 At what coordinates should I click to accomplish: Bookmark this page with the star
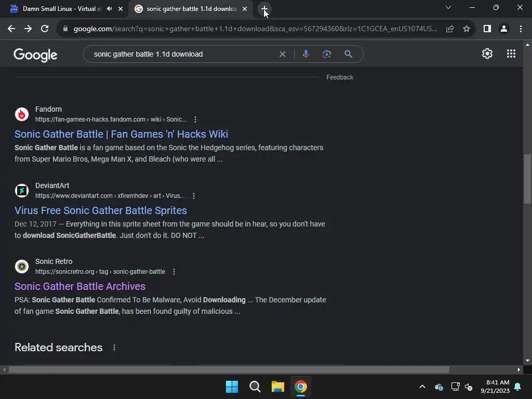pos(467,29)
